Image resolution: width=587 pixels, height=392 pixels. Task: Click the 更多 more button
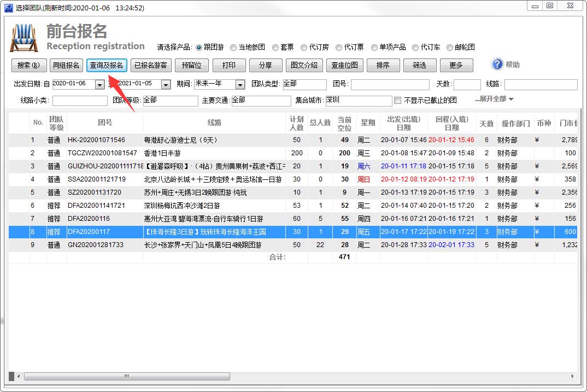click(x=456, y=65)
